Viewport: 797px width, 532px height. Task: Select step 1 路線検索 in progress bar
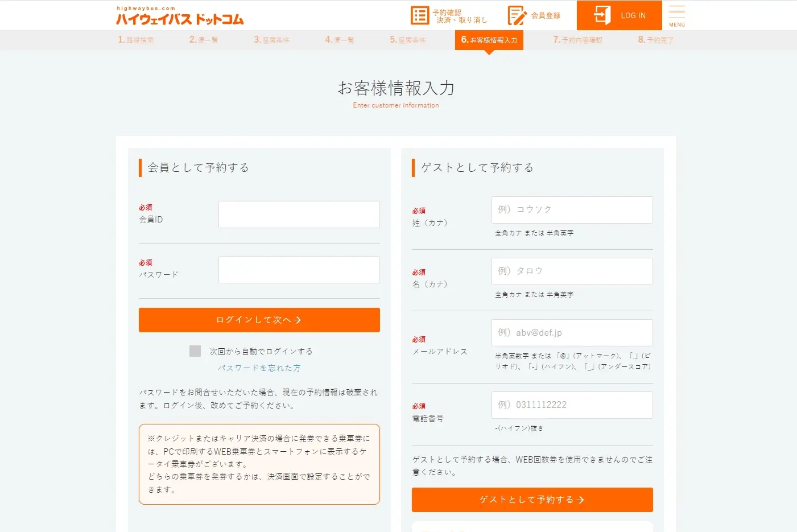(135, 40)
